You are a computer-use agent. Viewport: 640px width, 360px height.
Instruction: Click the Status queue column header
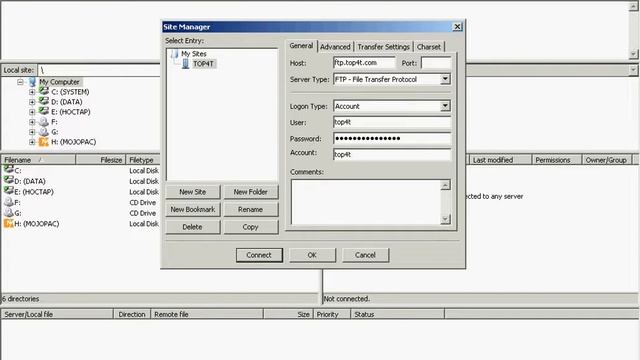398,314
